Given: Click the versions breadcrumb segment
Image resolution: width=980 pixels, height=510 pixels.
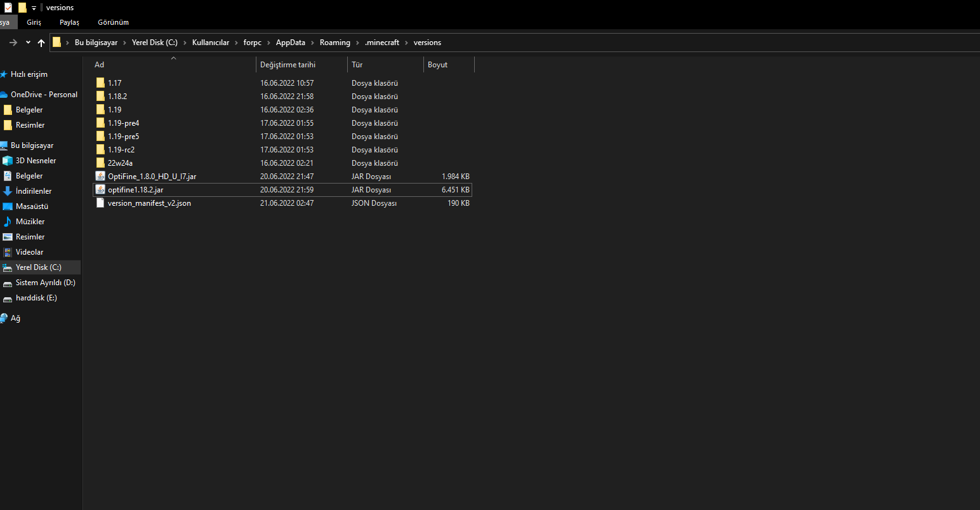Looking at the screenshot, I should point(427,43).
